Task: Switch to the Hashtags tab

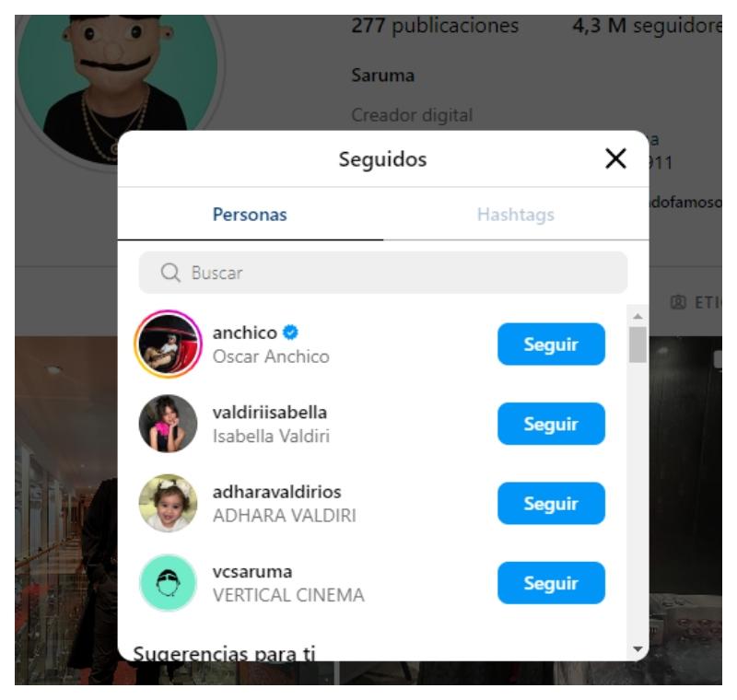Action: pyautogui.click(x=516, y=215)
